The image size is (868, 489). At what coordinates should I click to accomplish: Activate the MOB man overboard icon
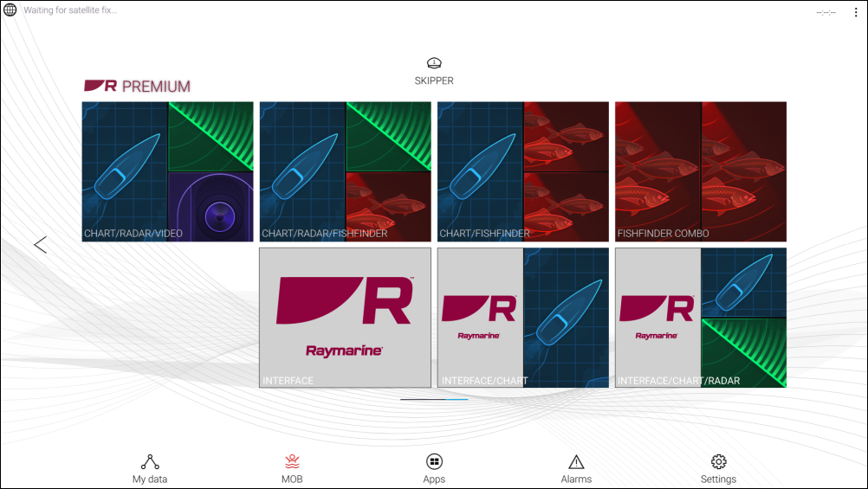click(x=292, y=462)
